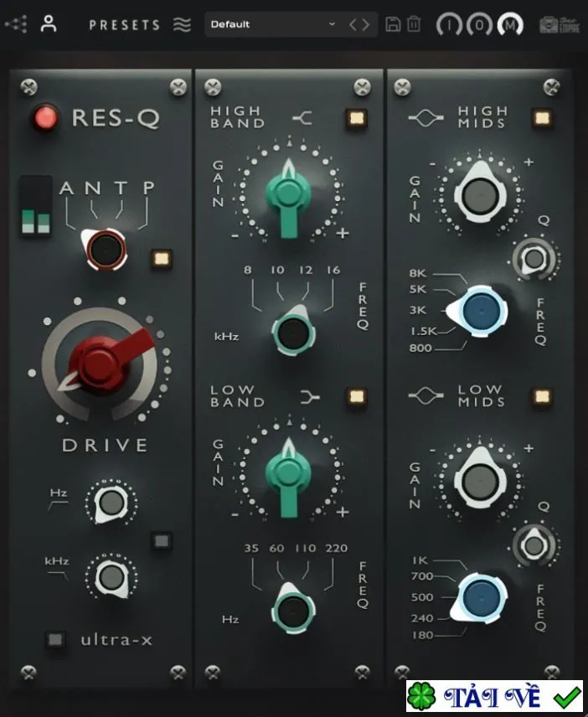Click the mix (M) knob
The image size is (588, 717).
coord(510,24)
